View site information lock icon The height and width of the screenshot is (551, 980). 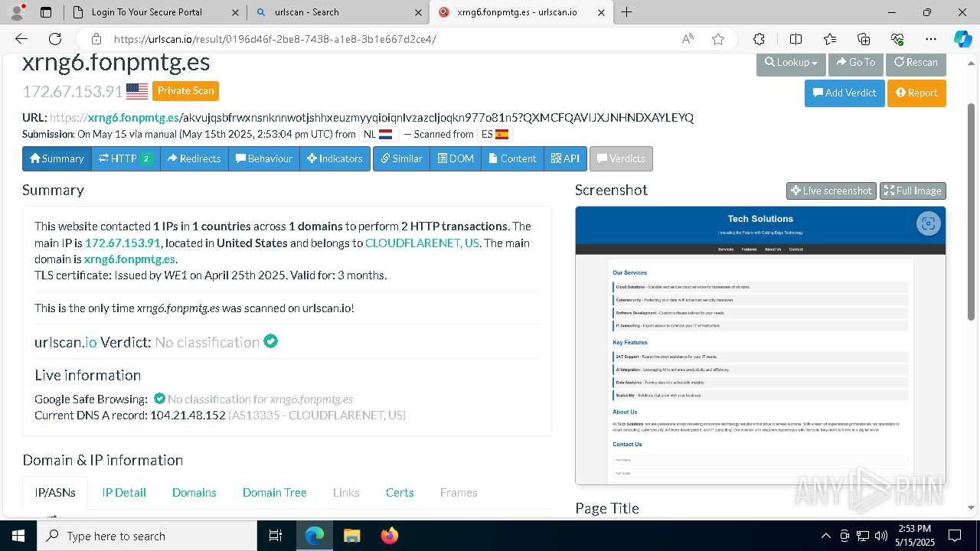coord(96,39)
